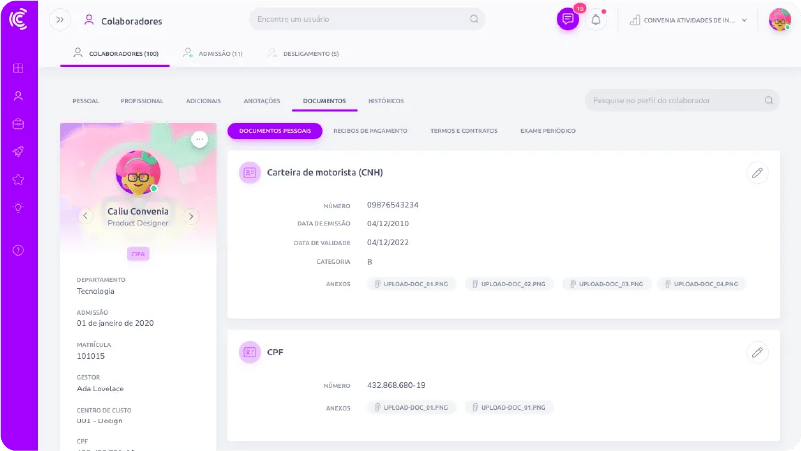This screenshot has width=801, height=451.
Task: Edit the CPF document
Action: (757, 352)
